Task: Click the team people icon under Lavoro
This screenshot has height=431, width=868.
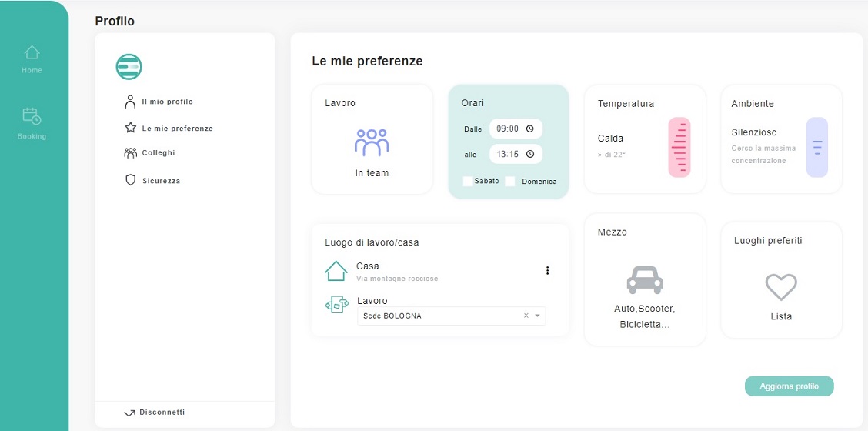Action: (372, 142)
